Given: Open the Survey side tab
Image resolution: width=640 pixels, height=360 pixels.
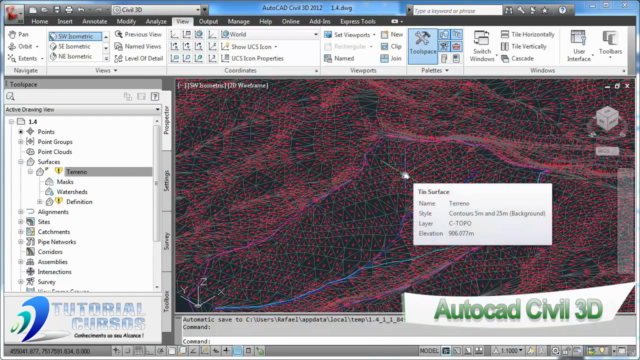Looking at the screenshot, I should pos(167,241).
